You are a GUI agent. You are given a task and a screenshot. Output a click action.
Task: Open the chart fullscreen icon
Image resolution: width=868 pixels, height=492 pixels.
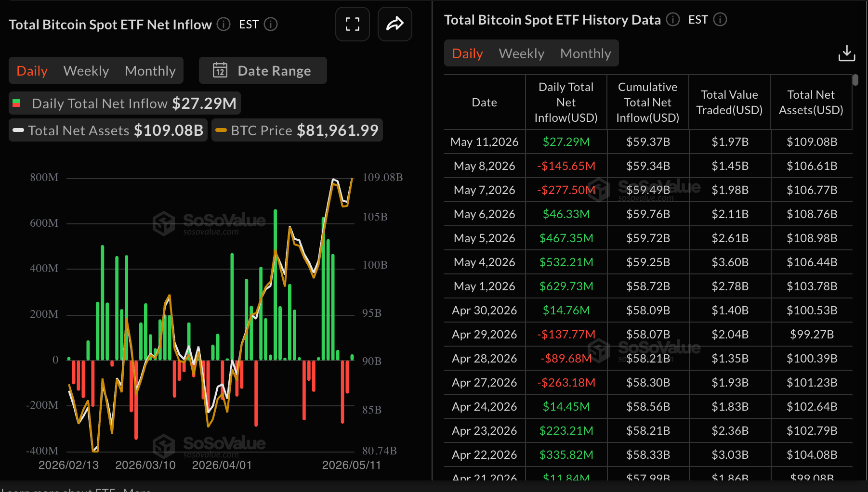click(x=353, y=24)
